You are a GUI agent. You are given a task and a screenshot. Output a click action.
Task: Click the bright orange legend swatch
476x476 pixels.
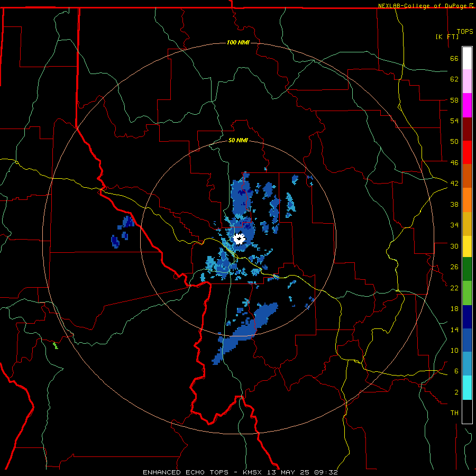point(467,199)
